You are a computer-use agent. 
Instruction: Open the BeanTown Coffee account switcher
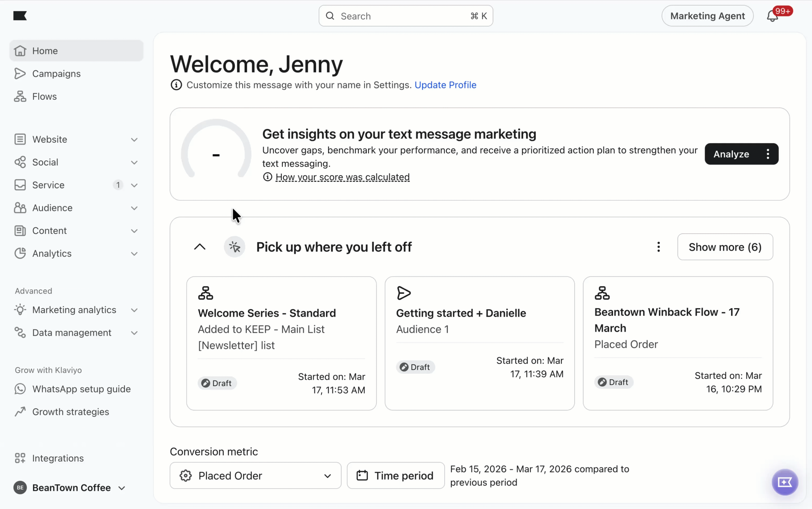coord(70,488)
